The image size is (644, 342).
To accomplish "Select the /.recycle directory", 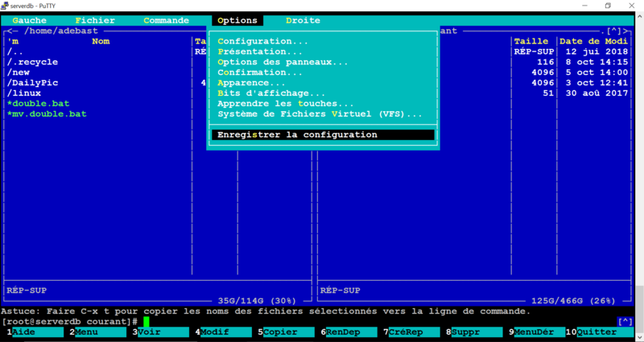I will pos(98,63).
